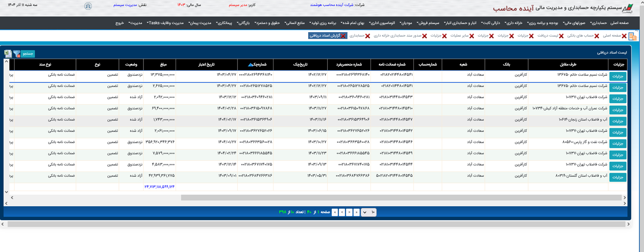This screenshot has height=252, width=644.
Task: Click the clear filter funnel icon
Action: [x=17, y=54]
